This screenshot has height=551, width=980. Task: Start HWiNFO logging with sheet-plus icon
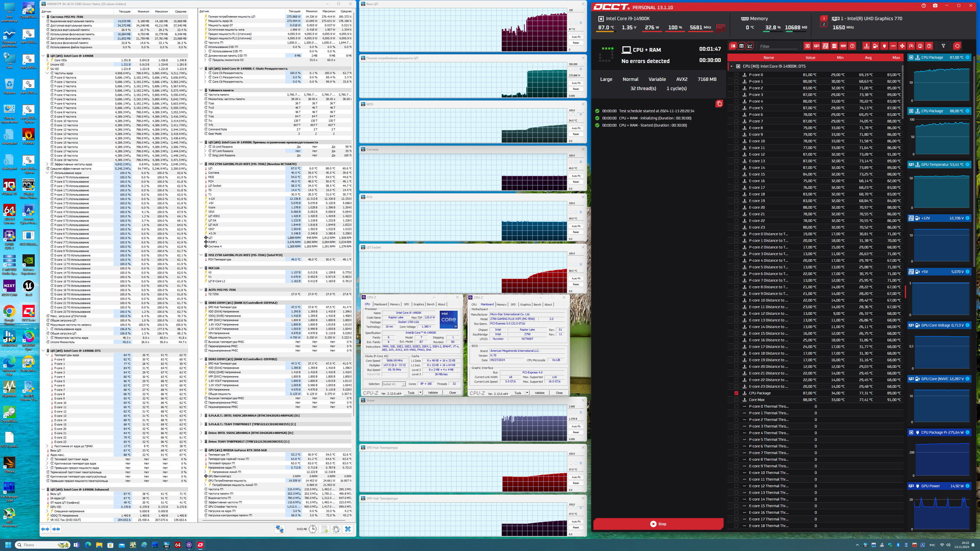(x=324, y=529)
